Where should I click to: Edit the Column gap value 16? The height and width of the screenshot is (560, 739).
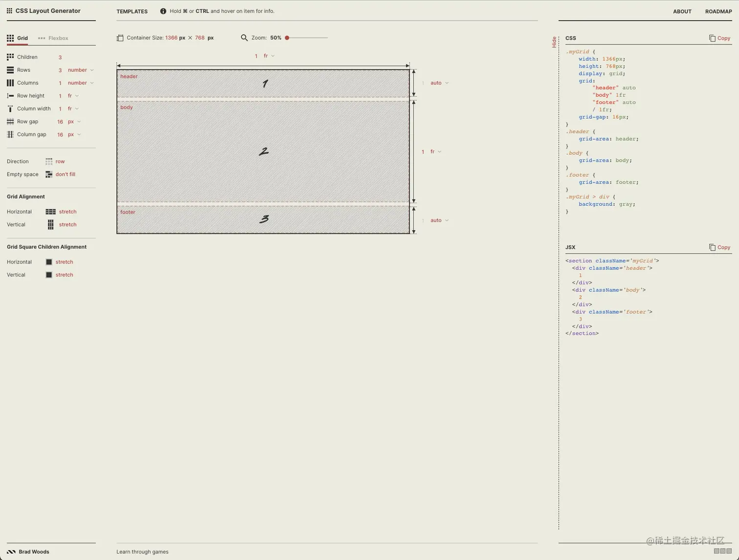(x=60, y=134)
